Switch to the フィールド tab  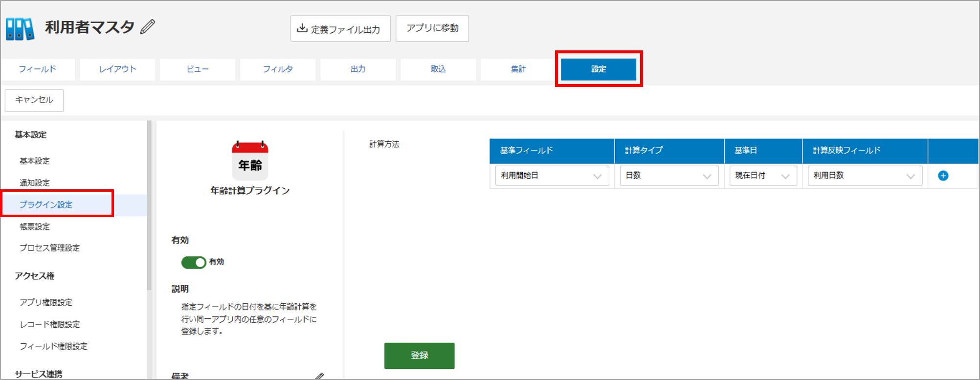pos(38,69)
